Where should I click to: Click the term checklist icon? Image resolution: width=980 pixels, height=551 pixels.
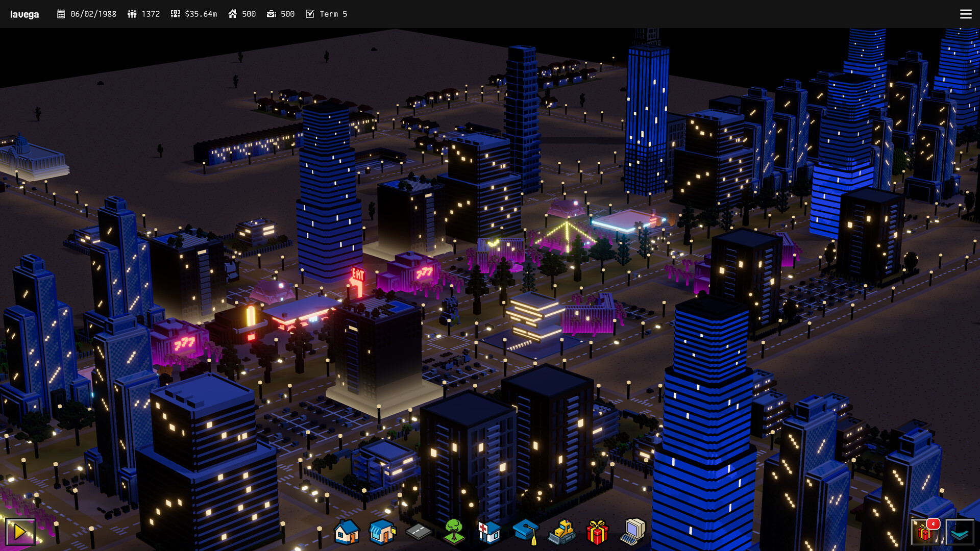coord(310,14)
